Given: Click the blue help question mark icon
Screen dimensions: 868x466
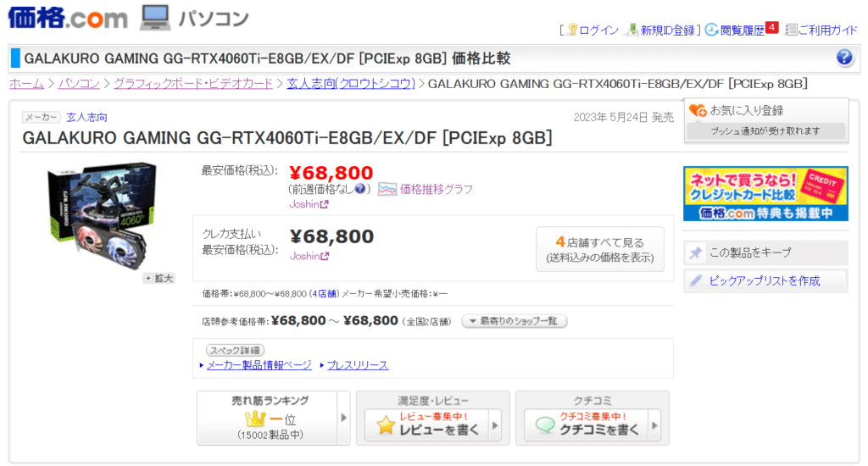Looking at the screenshot, I should [x=844, y=57].
